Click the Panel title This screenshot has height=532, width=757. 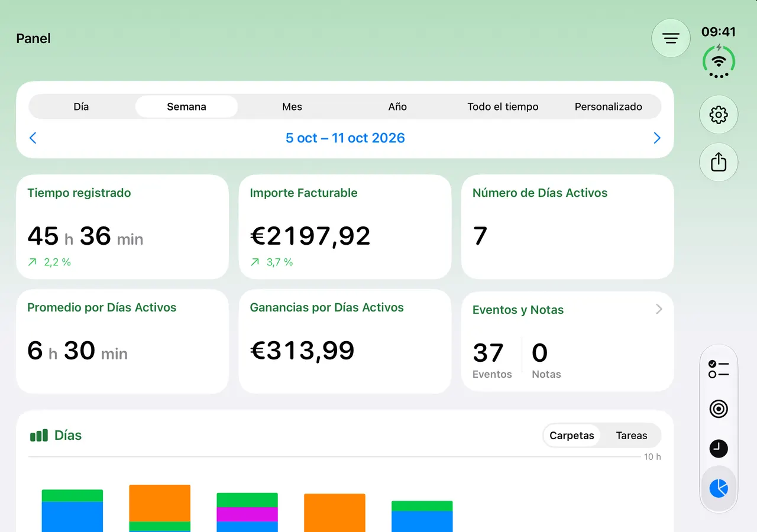pos(33,38)
